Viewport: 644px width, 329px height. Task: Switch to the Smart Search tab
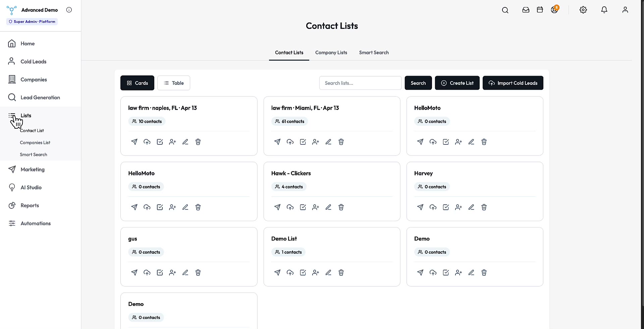(x=374, y=53)
